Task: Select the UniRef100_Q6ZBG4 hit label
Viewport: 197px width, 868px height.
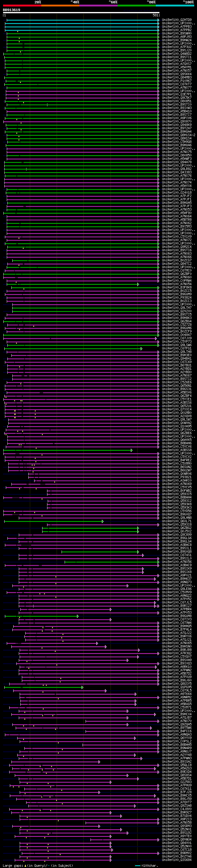Action: [177, 321]
